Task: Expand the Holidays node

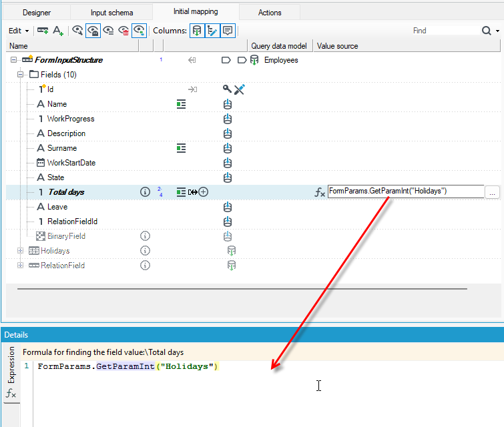Action: [x=21, y=251]
